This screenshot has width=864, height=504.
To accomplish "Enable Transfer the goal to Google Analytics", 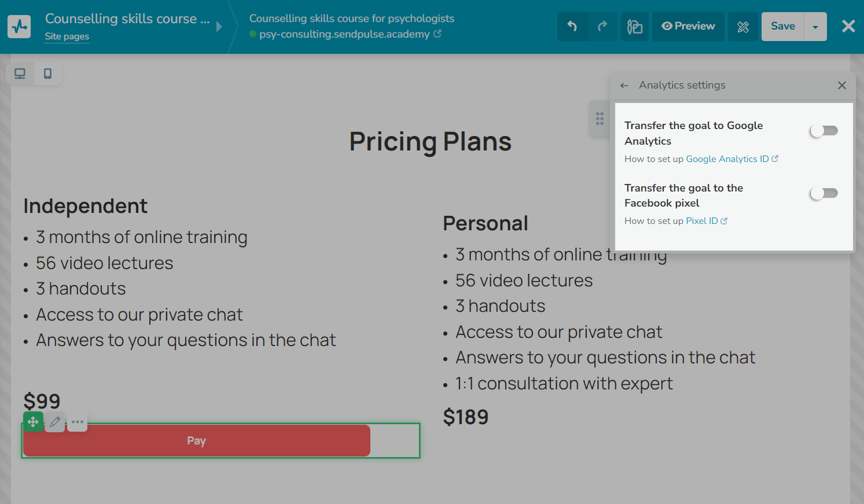I will tap(824, 131).
